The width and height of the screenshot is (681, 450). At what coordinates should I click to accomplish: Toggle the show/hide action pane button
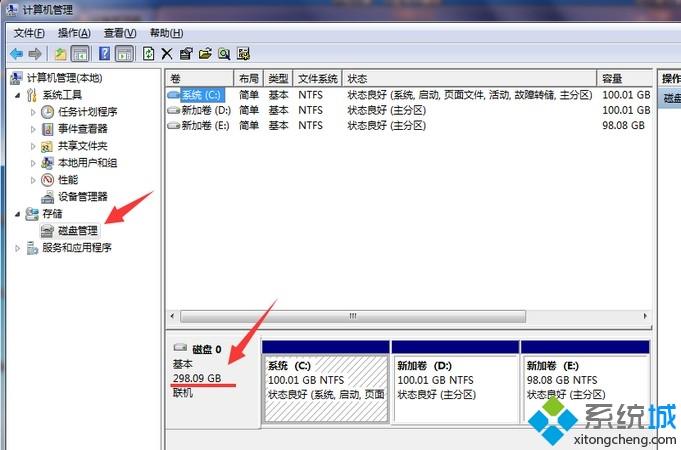click(x=124, y=54)
